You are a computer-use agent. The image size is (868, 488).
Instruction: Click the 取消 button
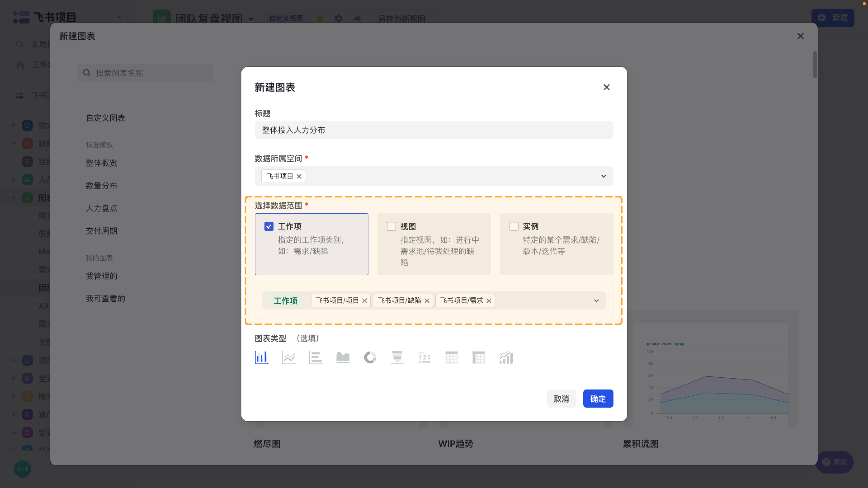point(561,399)
